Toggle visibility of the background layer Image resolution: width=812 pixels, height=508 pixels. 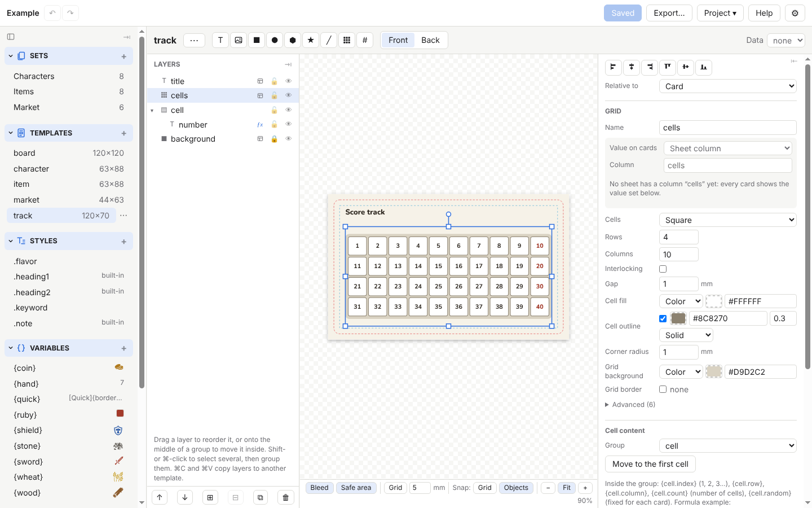point(288,139)
